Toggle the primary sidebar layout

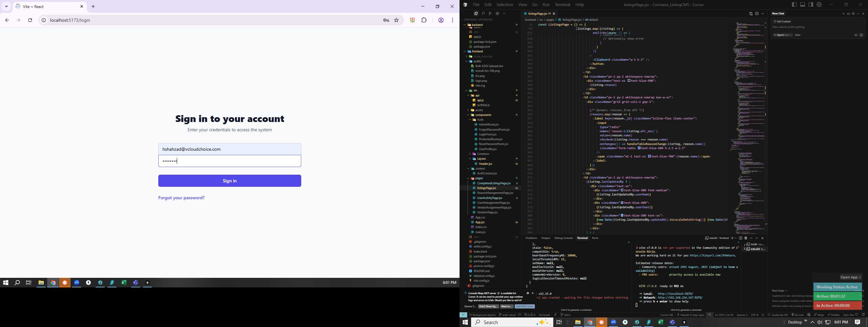pyautogui.click(x=794, y=4)
